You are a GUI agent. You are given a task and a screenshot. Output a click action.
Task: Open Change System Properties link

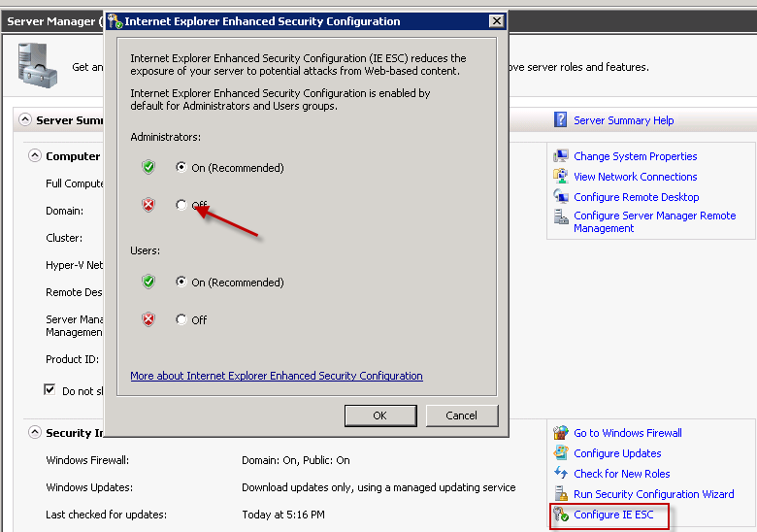point(636,156)
